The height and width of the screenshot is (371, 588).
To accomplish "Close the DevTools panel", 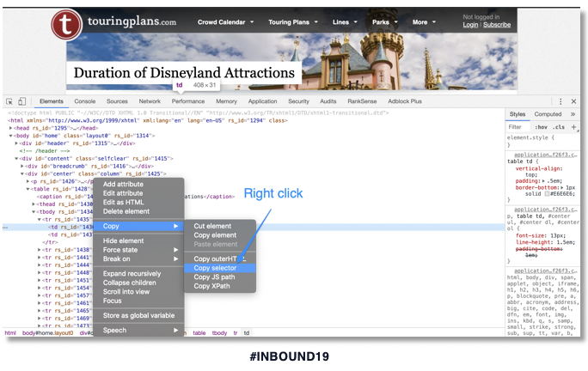I will coord(573,101).
